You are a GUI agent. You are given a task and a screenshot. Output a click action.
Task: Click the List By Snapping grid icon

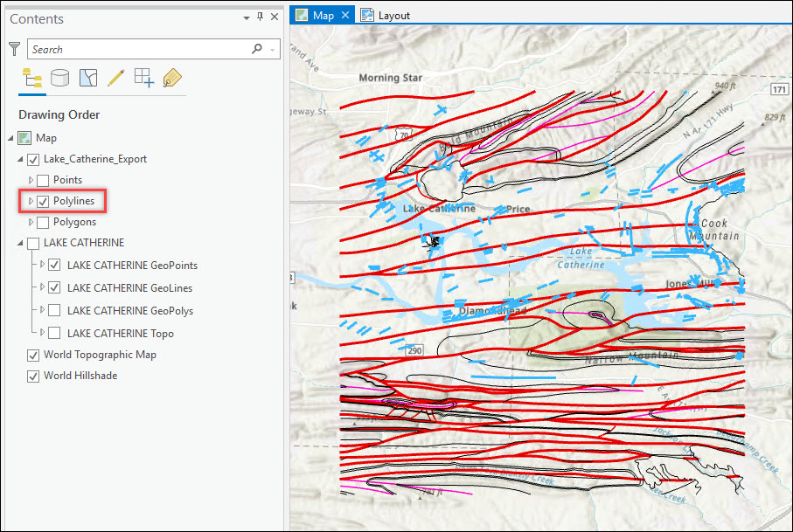click(x=143, y=79)
